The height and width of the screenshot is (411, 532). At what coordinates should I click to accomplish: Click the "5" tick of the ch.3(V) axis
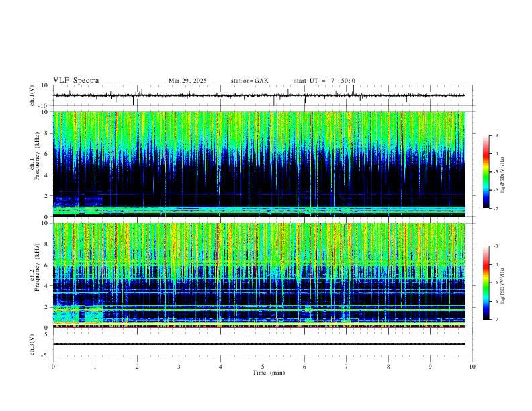(x=47, y=334)
